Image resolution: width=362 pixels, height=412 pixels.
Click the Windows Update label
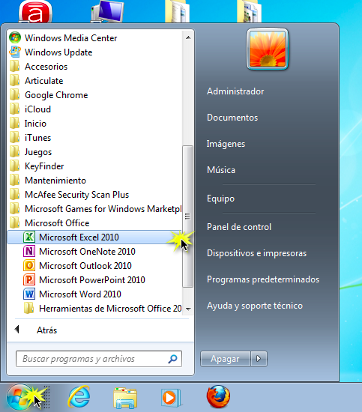click(58, 52)
